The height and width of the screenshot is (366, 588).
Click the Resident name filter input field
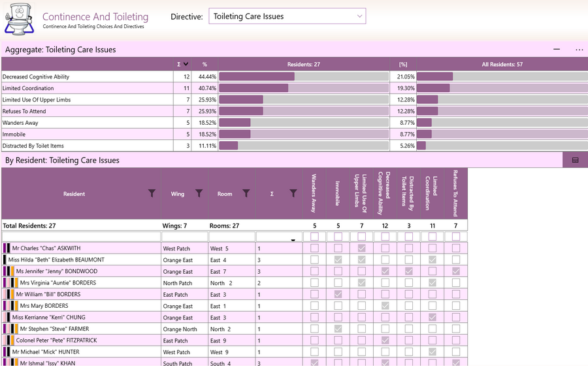81,237
